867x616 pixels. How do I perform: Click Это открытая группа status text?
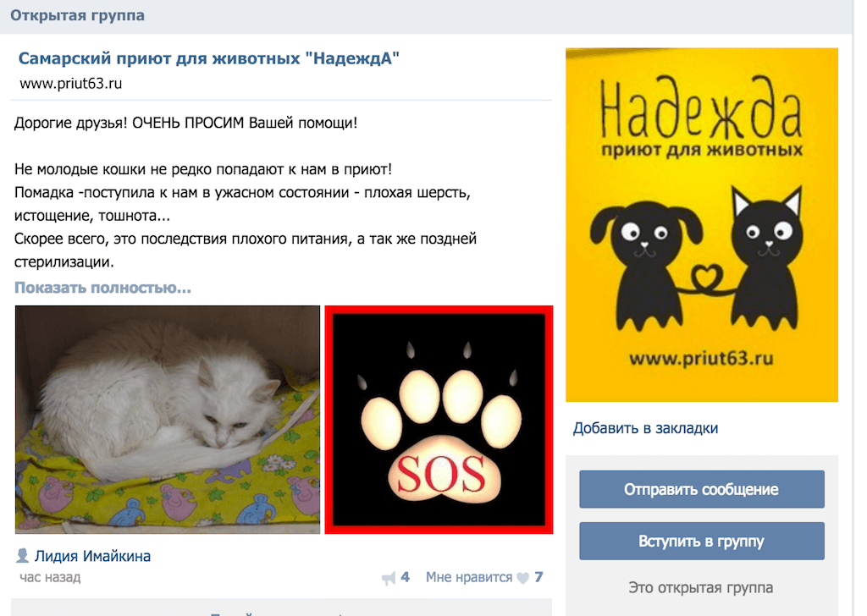point(700,587)
